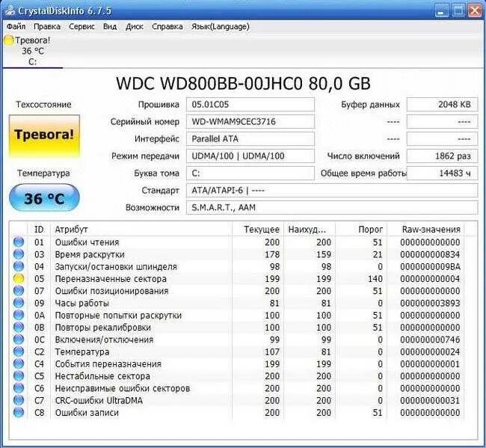Click the Атрибут column header

pyautogui.click(x=141, y=230)
